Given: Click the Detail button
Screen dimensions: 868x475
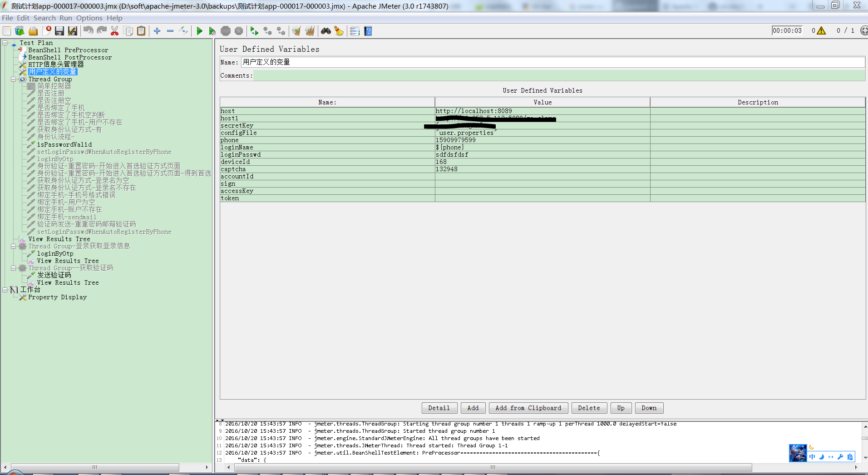Looking at the screenshot, I should [x=439, y=408].
